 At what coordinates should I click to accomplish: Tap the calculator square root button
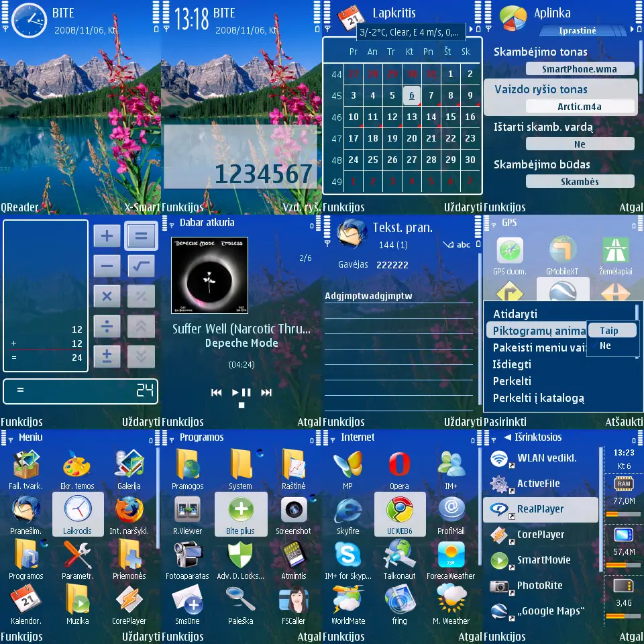coord(141,266)
